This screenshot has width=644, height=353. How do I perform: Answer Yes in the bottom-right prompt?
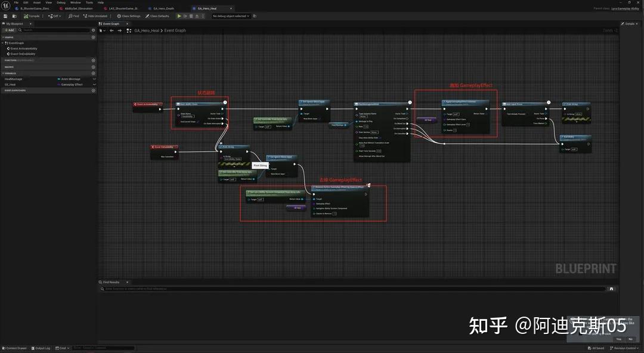click(618, 339)
